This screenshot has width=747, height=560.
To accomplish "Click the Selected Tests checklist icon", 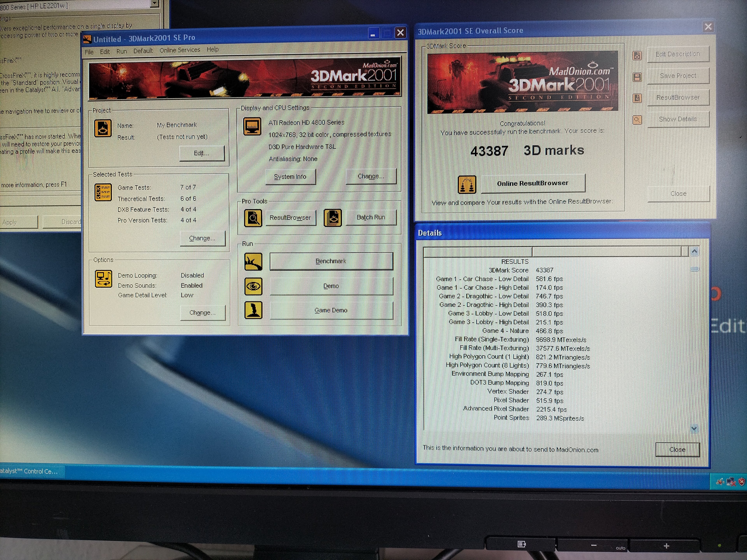I will tap(103, 192).
